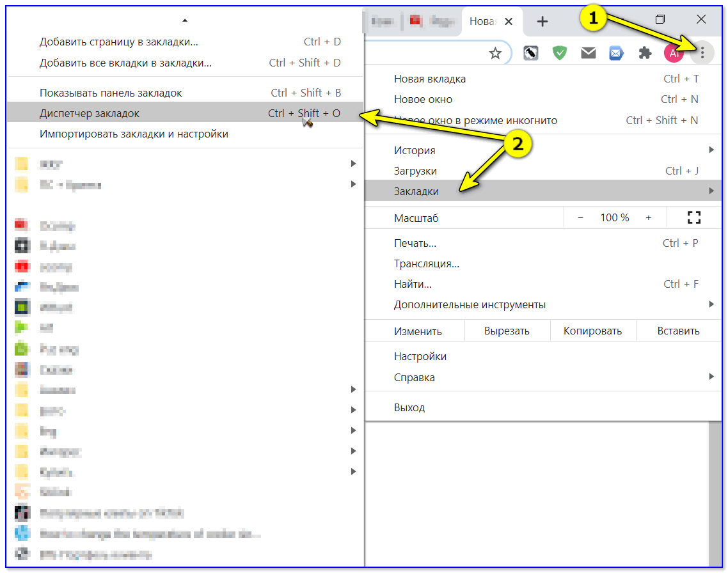Open a new tab with the plus button
Image resolution: width=728 pixels, height=573 pixels.
(542, 21)
